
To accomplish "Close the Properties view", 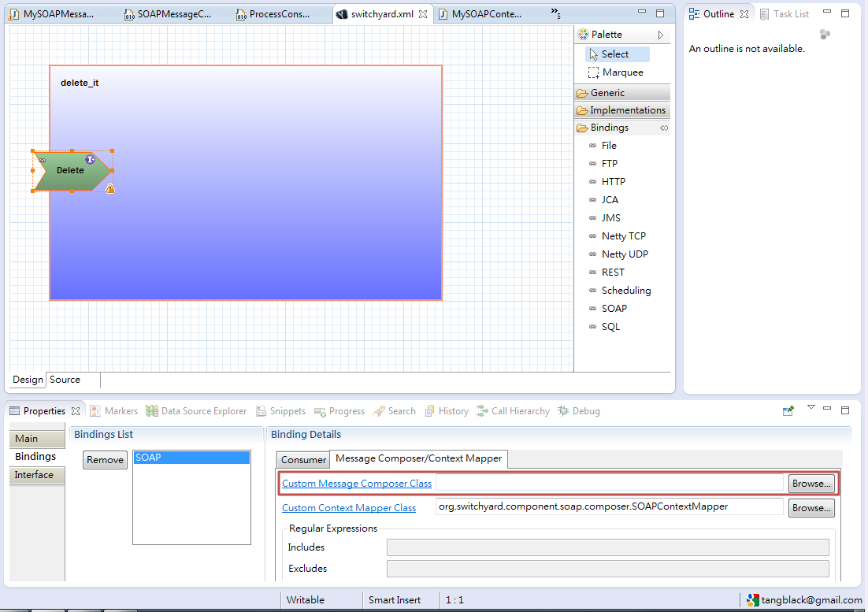I will (76, 411).
